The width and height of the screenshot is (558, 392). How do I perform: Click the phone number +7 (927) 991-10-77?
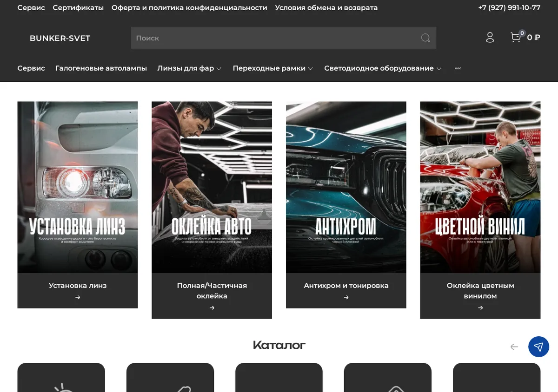509,8
